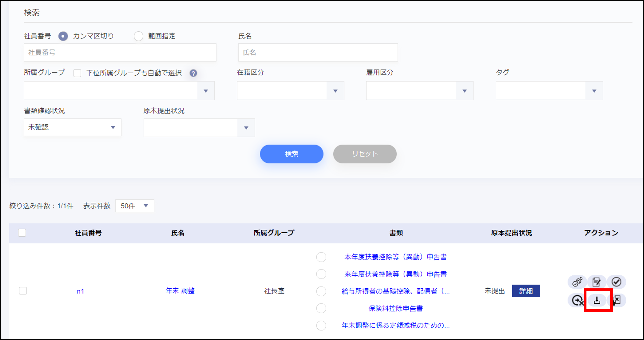Image resolution: width=644 pixels, height=340 pixels.
Task: Check 下位所属グループも自動で選択 checkbox
Action: (x=77, y=73)
